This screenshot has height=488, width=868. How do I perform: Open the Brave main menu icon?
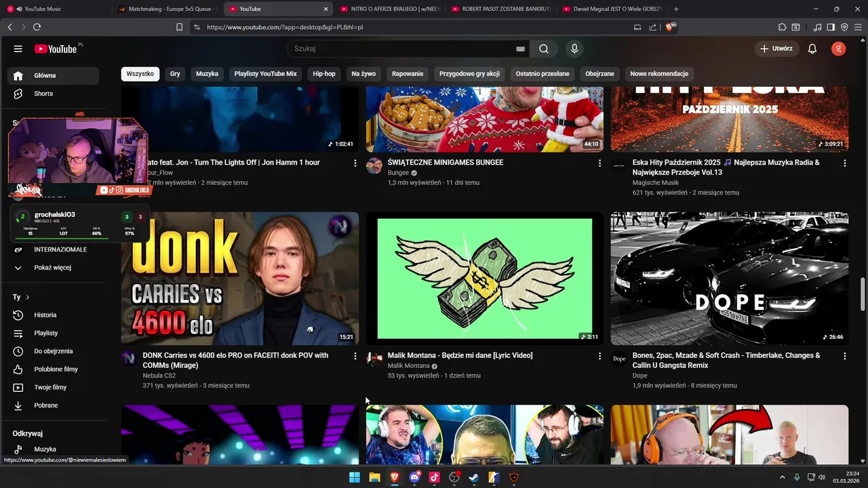858,27
